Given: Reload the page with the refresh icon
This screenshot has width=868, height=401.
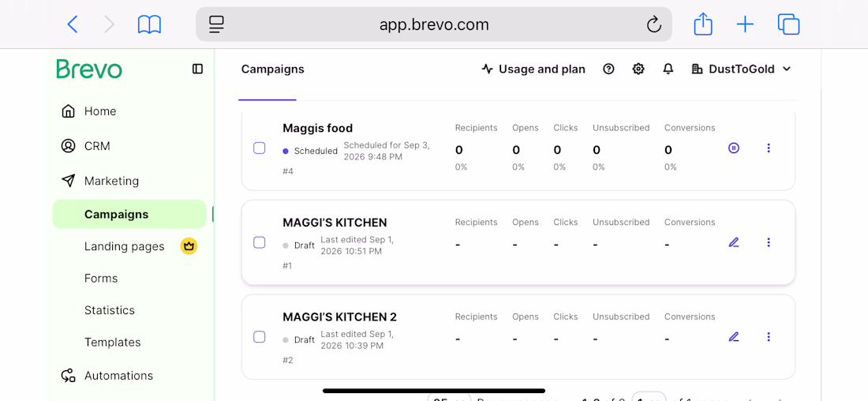Looking at the screenshot, I should pyautogui.click(x=654, y=24).
